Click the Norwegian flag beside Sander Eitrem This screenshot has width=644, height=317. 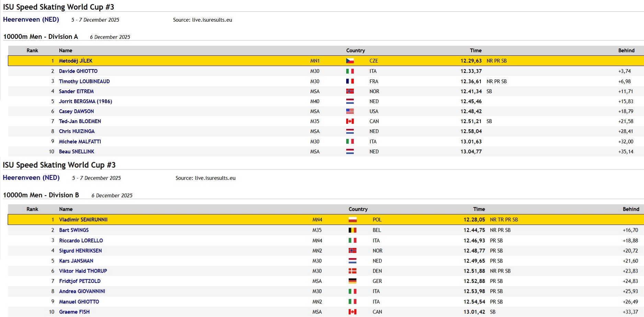350,91
